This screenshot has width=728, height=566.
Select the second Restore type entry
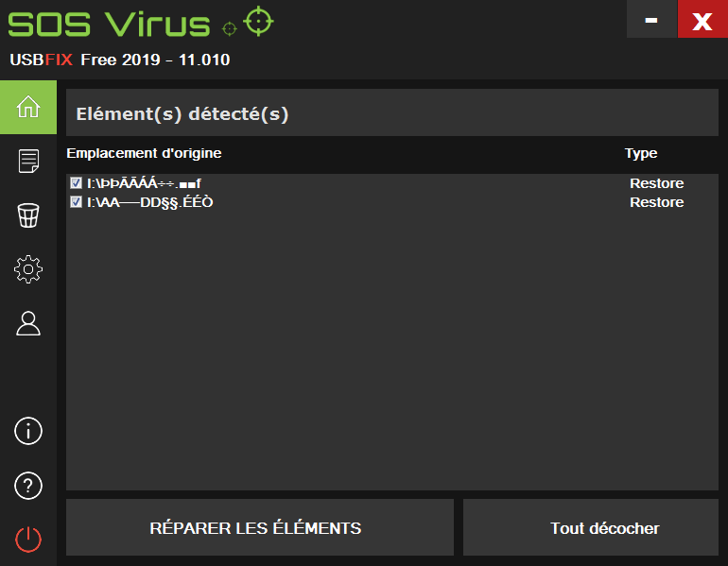[x=656, y=202]
